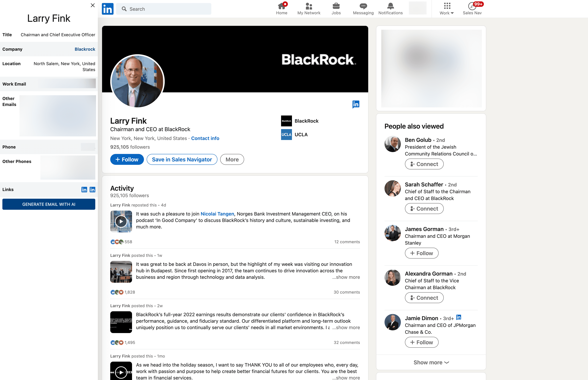View 30 comments on the Davos post

[x=347, y=292]
